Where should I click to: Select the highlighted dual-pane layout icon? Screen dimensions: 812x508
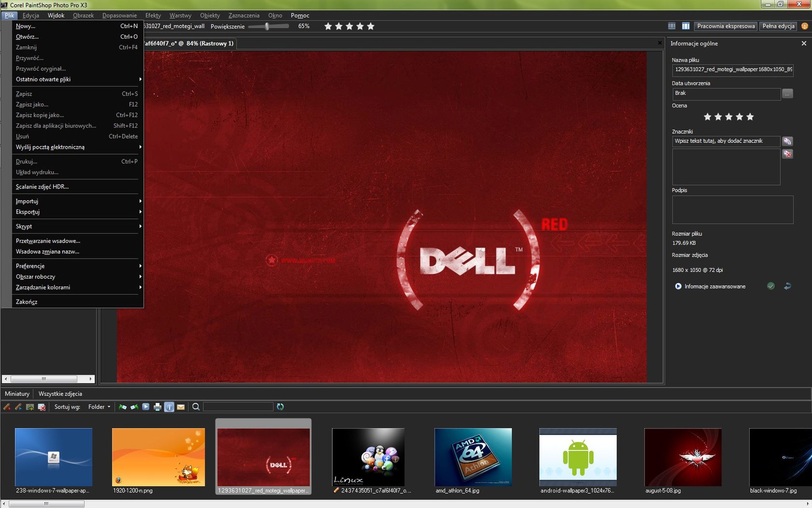[x=685, y=26]
